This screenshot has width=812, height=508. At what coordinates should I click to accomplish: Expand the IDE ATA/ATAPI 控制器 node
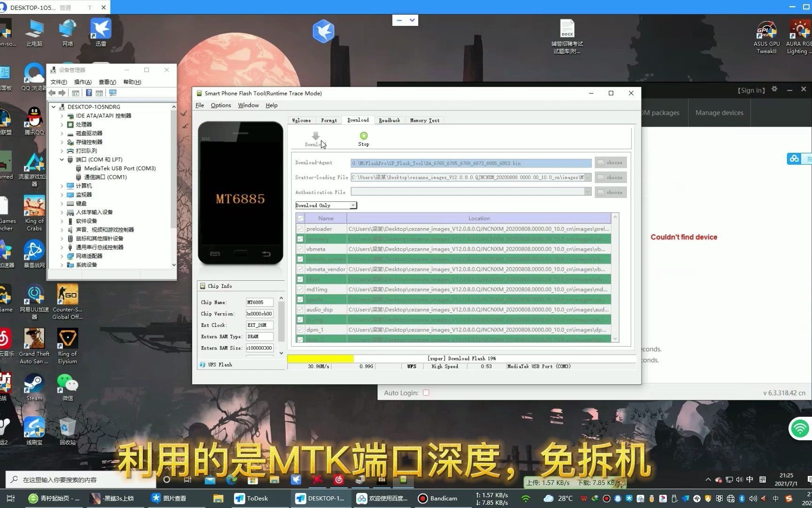pos(62,116)
